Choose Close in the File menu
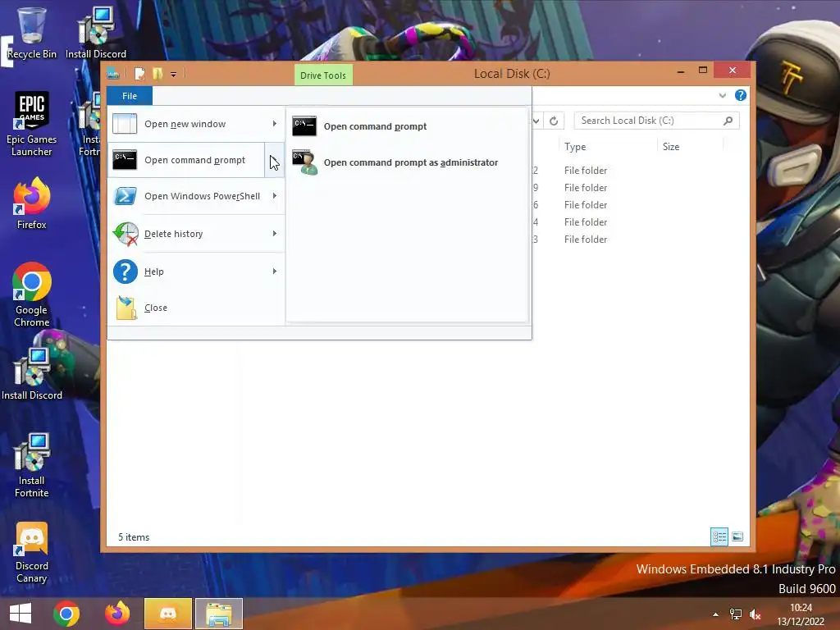This screenshot has width=840, height=630. tap(195, 308)
